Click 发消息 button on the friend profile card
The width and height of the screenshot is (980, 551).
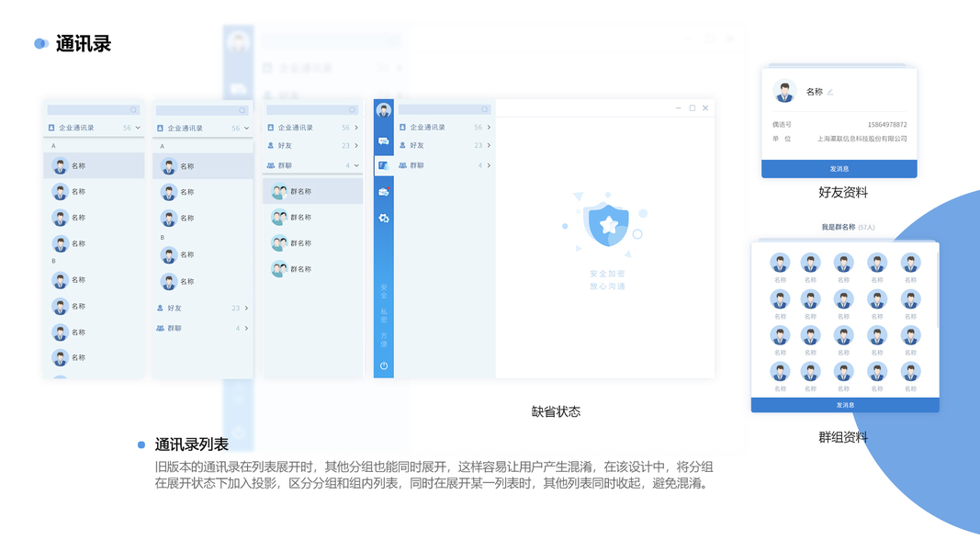(839, 169)
